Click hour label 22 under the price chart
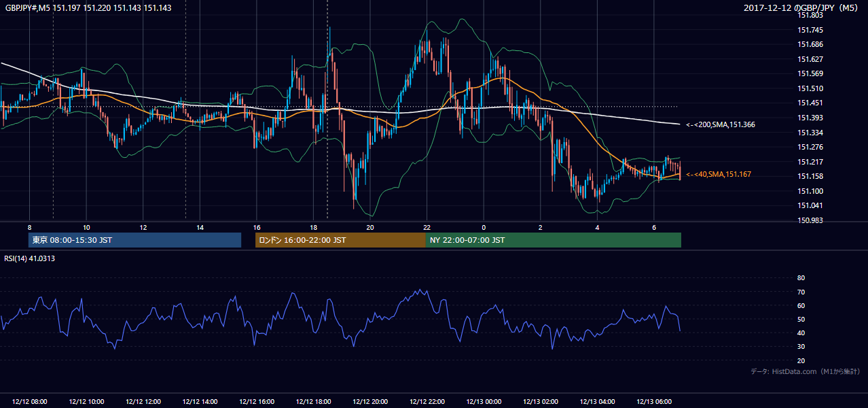This screenshot has width=868, height=408. (427, 227)
